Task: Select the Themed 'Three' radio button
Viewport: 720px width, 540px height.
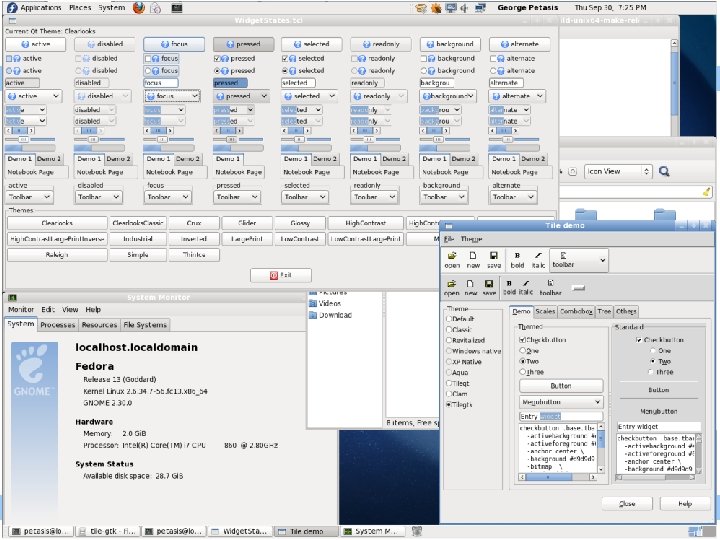Action: pyautogui.click(x=523, y=372)
